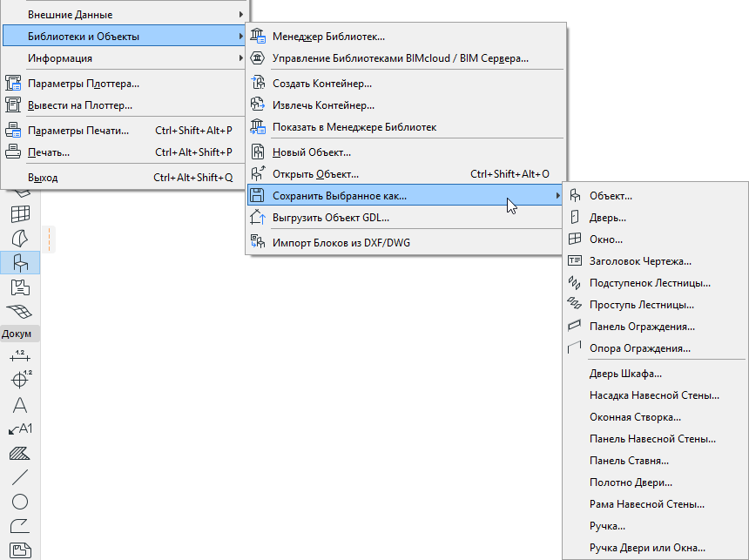Viewport: 749px width, 560px height.
Task: Click the Open Object icon
Action: (258, 173)
